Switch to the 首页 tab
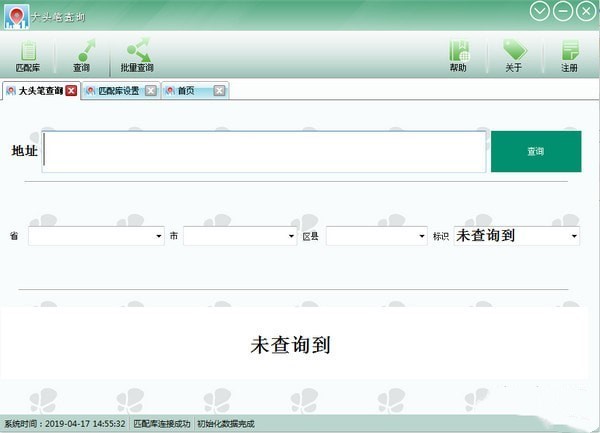The width and height of the screenshot is (600, 433). pyautogui.click(x=186, y=91)
